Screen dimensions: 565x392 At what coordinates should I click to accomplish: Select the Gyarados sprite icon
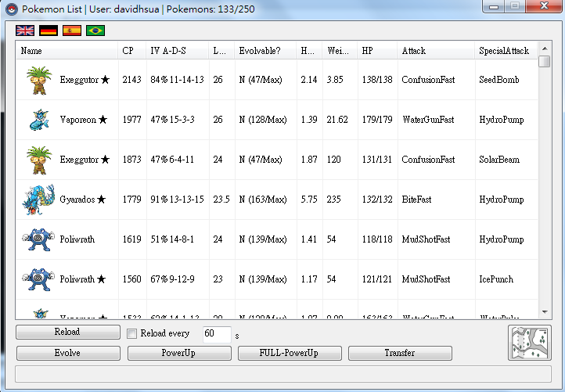click(38, 200)
